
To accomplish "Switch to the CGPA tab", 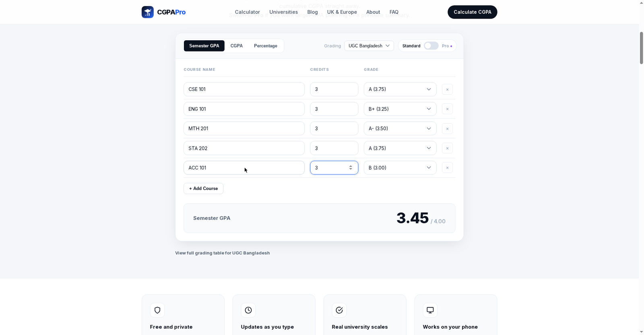I will pos(237,46).
